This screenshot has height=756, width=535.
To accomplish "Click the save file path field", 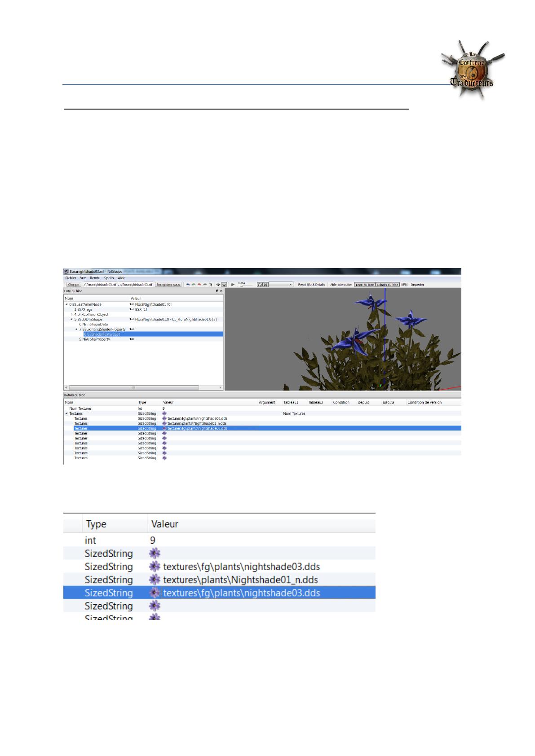I will click(136, 285).
